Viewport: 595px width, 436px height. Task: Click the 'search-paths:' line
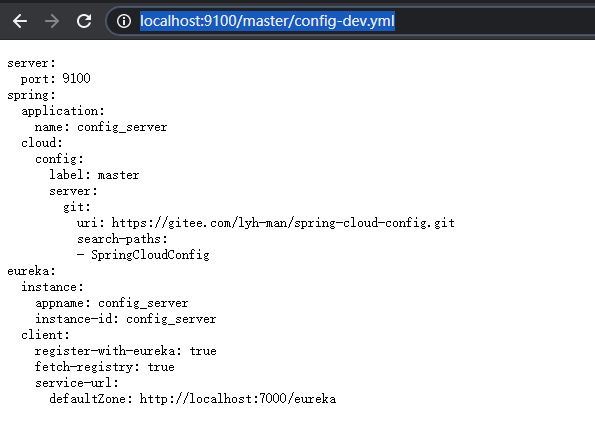coord(122,239)
